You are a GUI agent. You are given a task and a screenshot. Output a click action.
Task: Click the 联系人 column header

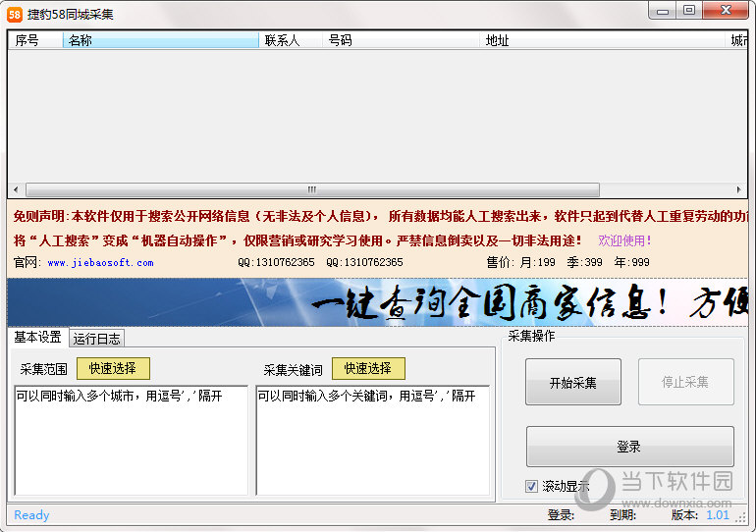291,40
